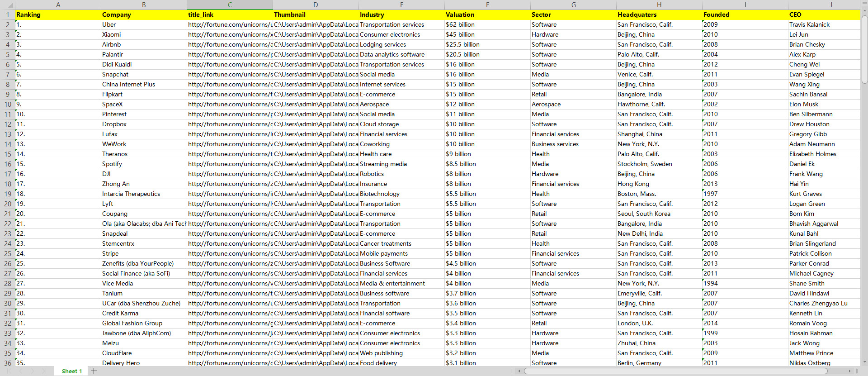This screenshot has width=868, height=376.
Task: Click the Elizabeth Holmes CEO cell
Action: pyautogui.click(x=824, y=154)
